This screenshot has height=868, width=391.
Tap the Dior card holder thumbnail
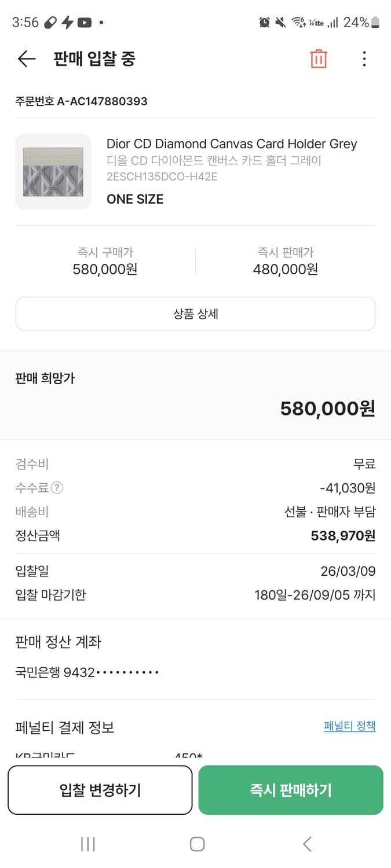(53, 172)
